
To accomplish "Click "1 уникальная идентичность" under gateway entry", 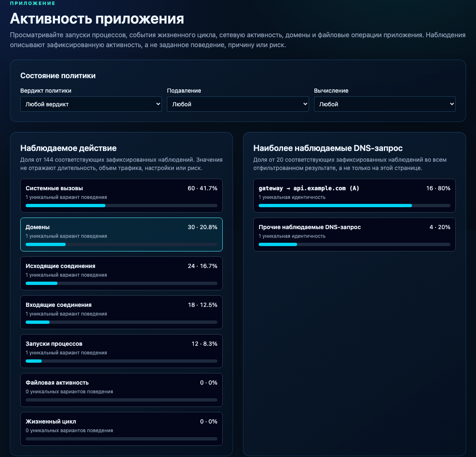I will point(292,197).
